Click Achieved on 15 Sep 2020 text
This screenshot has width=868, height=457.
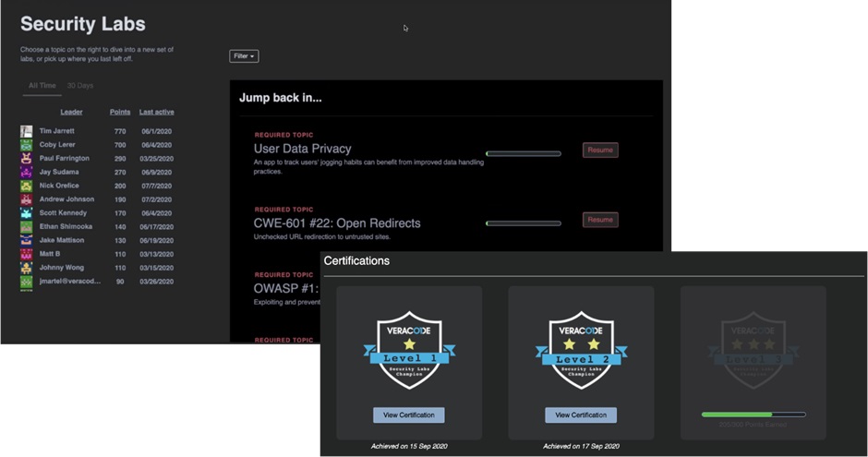409,446
